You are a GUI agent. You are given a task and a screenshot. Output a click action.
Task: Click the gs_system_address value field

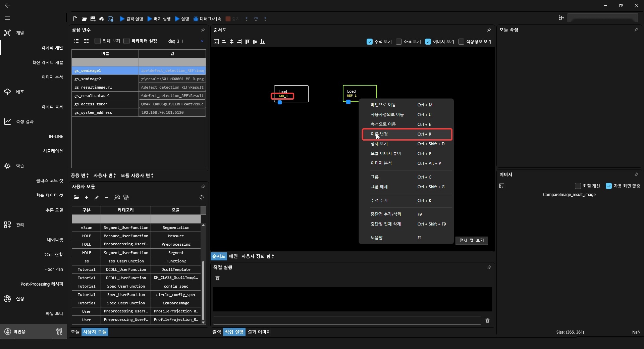172,112
